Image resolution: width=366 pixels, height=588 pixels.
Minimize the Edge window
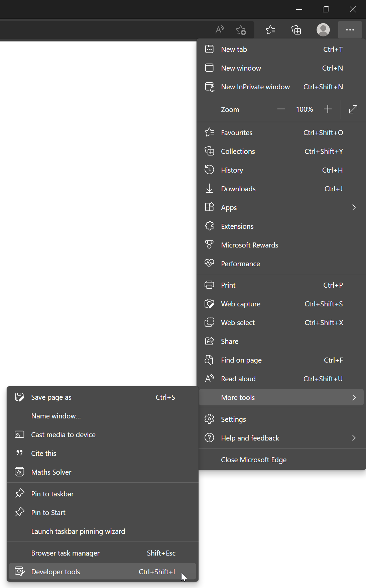pos(299,9)
